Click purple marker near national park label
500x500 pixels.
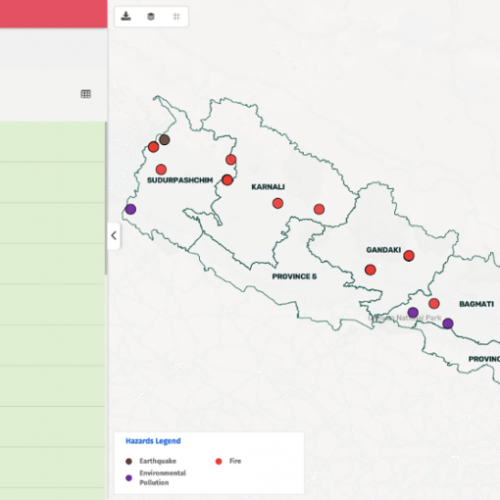(x=413, y=312)
